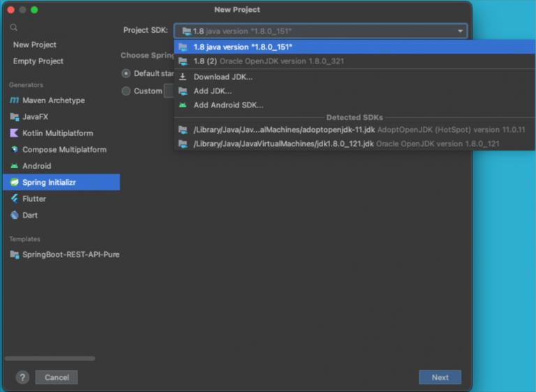Viewport: 536px width, 392px height.
Task: Click the Maven Archetype icon
Action: [x=15, y=100]
